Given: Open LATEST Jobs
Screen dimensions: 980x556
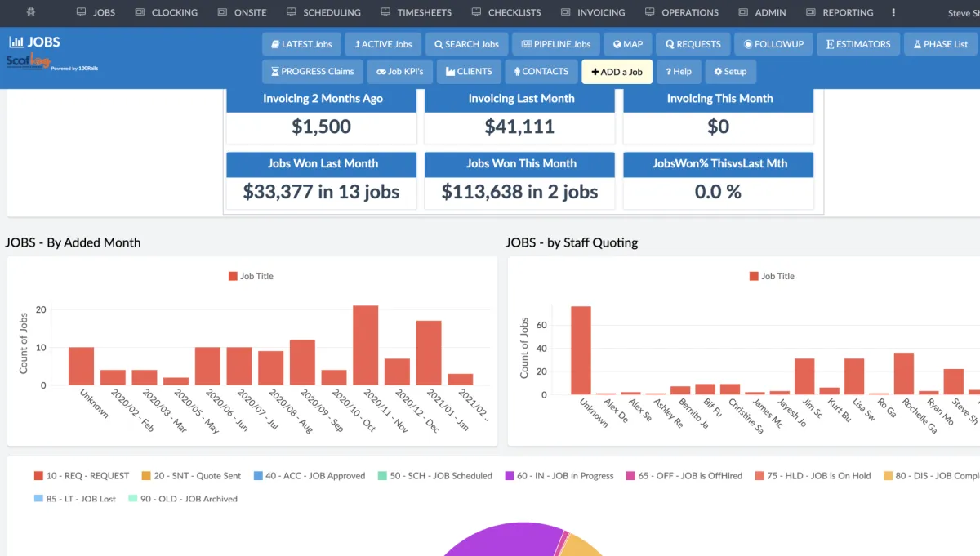Looking at the screenshot, I should [301, 45].
